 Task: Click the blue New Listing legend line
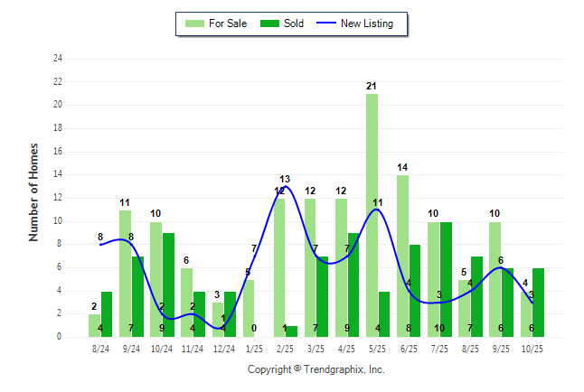328,23
